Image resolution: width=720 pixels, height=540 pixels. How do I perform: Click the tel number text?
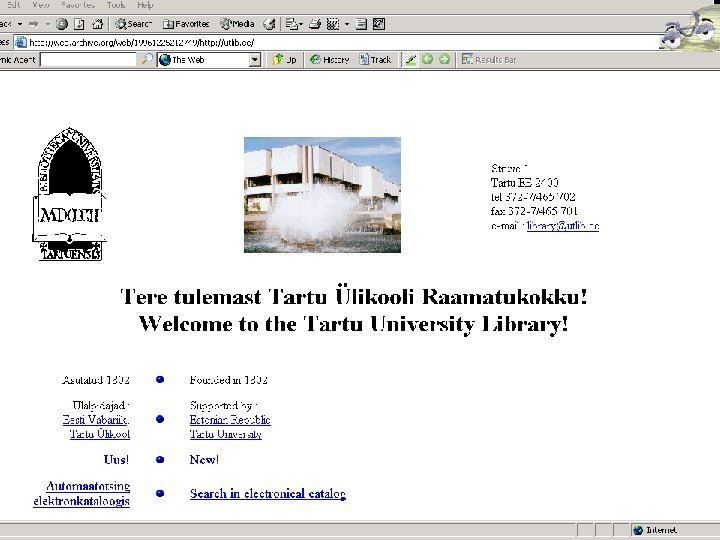tap(533, 197)
